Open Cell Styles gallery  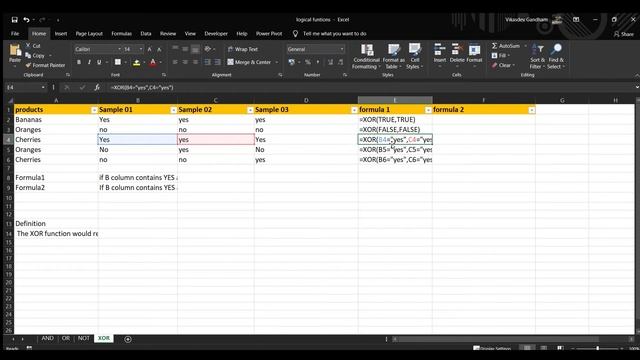415,56
